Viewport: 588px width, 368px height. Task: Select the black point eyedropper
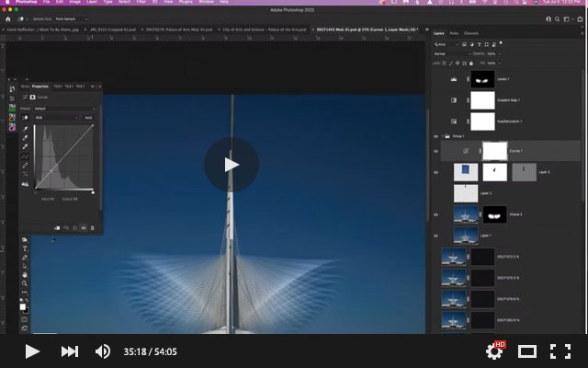coord(25,129)
